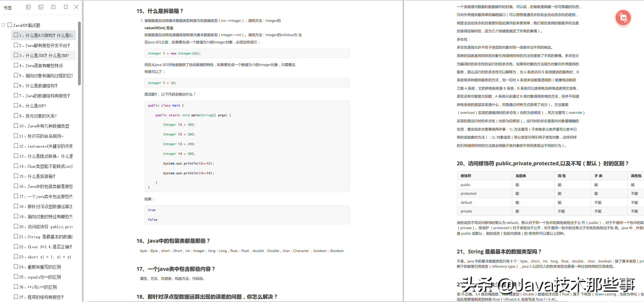Click the bookmarks panel vertical scrollbar
Viewport: 644px width, 302px height.
tap(79, 53)
